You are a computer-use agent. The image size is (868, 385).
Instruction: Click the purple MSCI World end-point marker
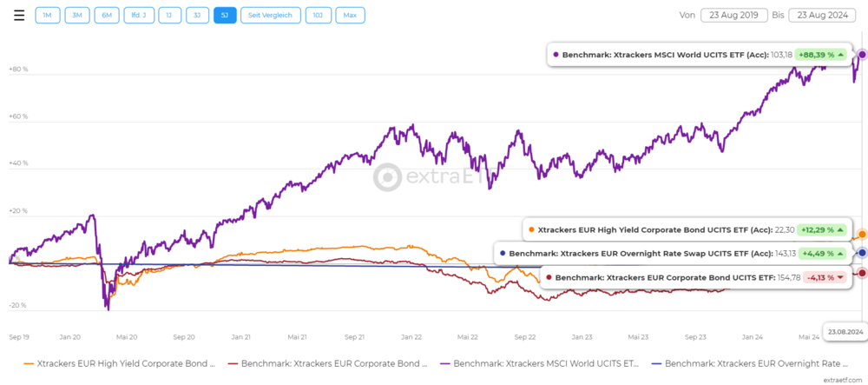[862, 55]
